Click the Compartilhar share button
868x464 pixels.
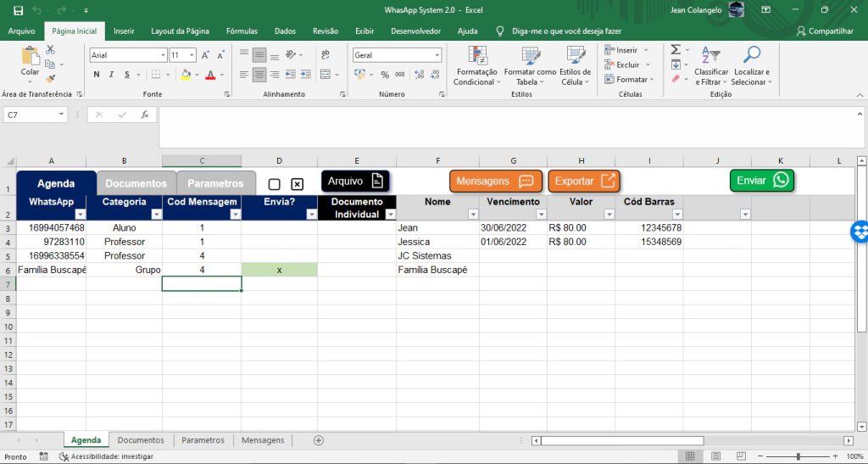click(x=825, y=31)
